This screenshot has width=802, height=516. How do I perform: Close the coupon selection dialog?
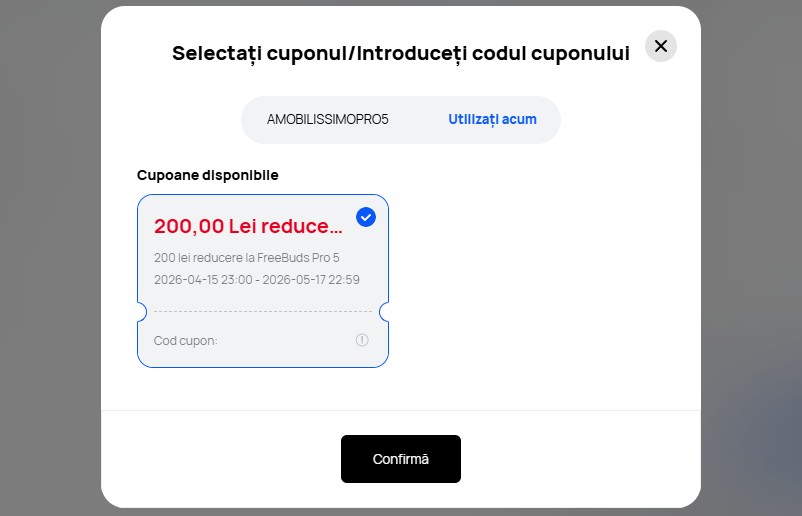point(660,46)
